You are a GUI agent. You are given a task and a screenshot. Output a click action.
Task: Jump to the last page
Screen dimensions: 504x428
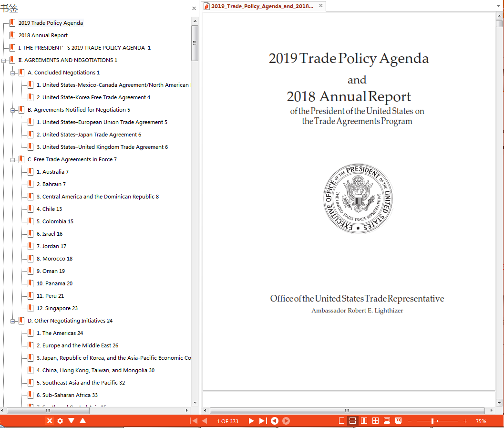click(x=263, y=420)
